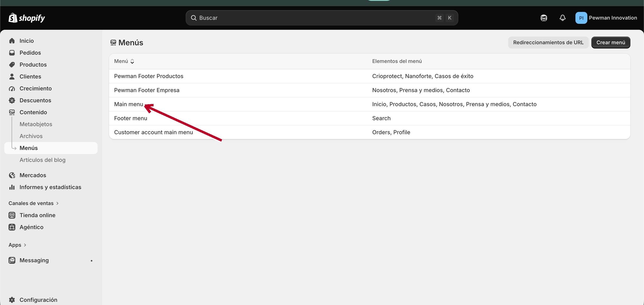
Task: Click the Configuración gear icon
Action: (x=12, y=300)
